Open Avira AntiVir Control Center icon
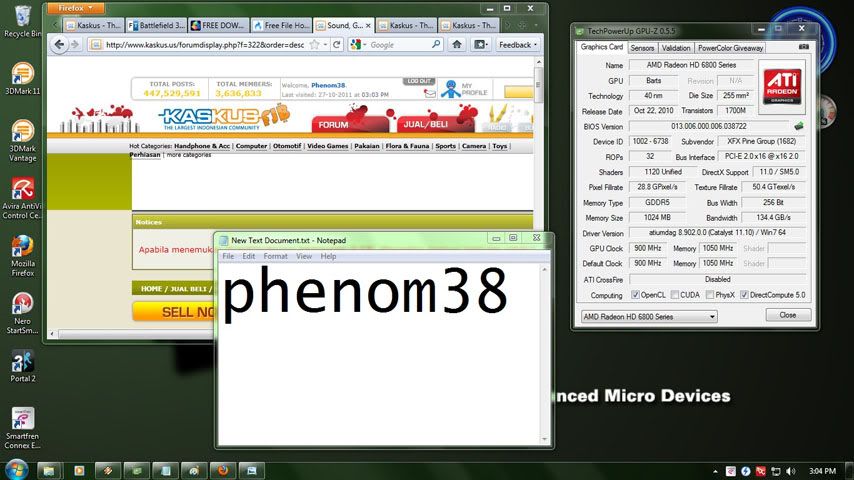Screen dimensions: 854x480 (x=22, y=198)
